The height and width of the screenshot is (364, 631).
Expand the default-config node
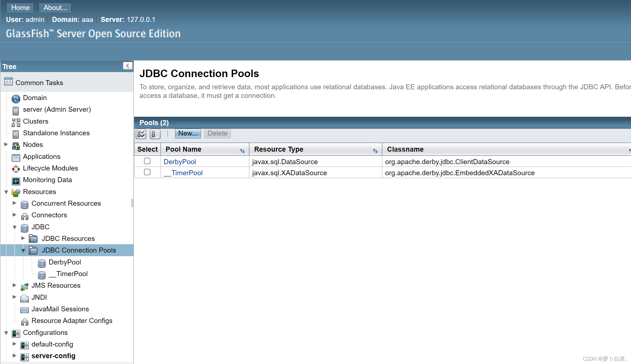(x=14, y=344)
